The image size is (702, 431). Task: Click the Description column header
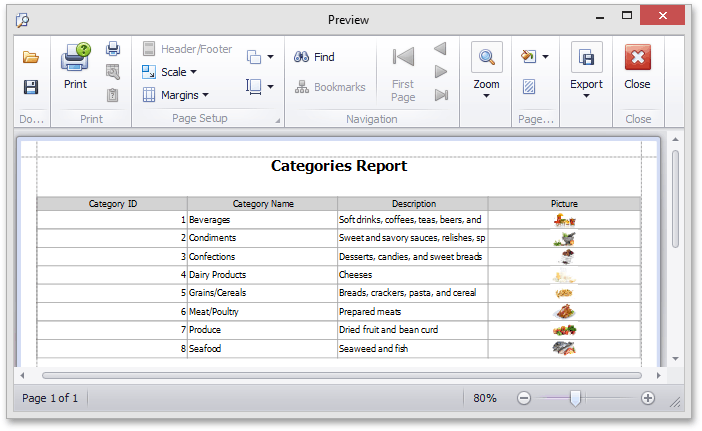click(413, 204)
